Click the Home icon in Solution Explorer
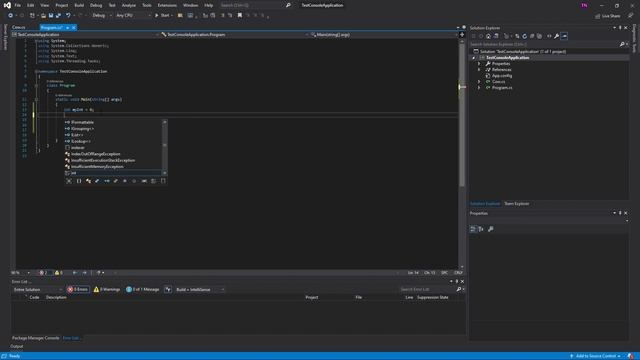 click(488, 36)
